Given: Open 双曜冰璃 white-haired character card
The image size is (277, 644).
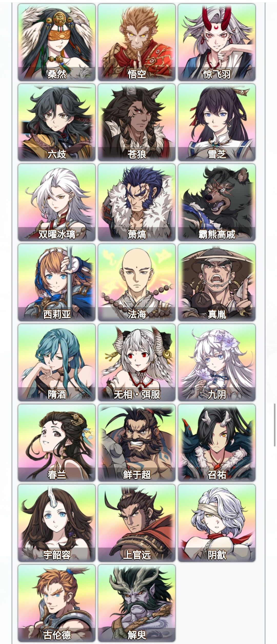Looking at the screenshot, I should coord(57,202).
